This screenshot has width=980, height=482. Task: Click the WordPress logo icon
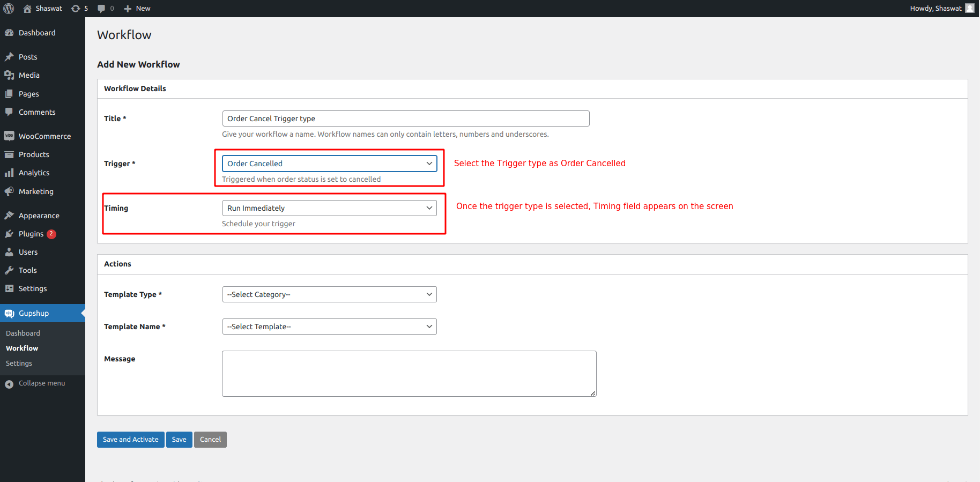click(x=9, y=9)
